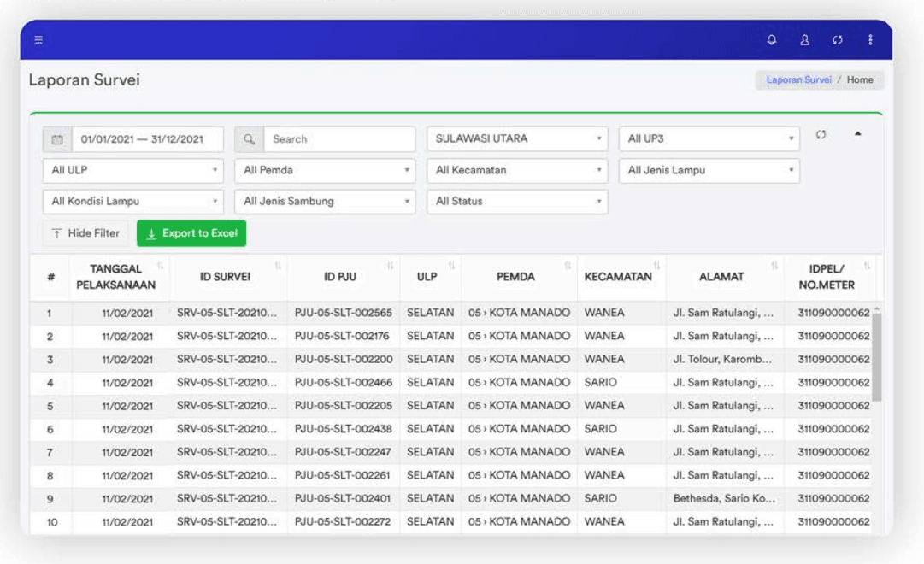Click WANEA in row 1

click(604, 313)
